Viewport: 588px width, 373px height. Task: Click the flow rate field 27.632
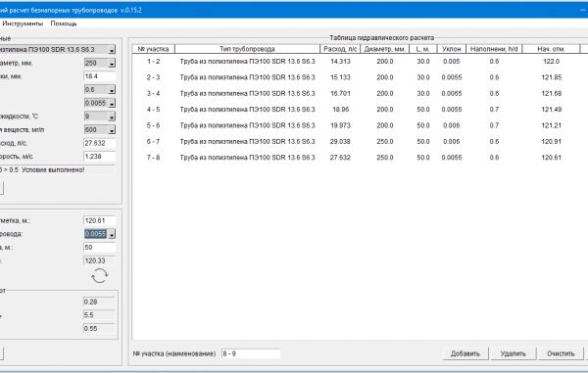(x=100, y=143)
